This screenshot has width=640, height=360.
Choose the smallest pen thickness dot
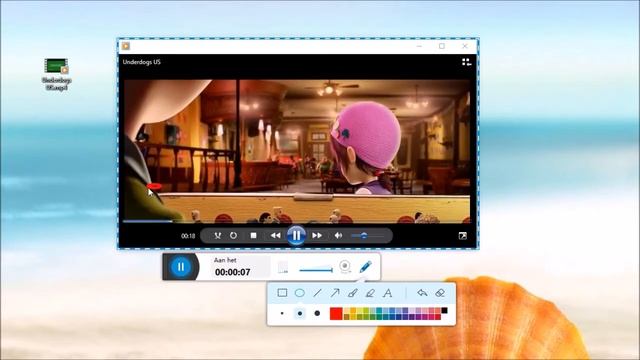click(x=282, y=313)
